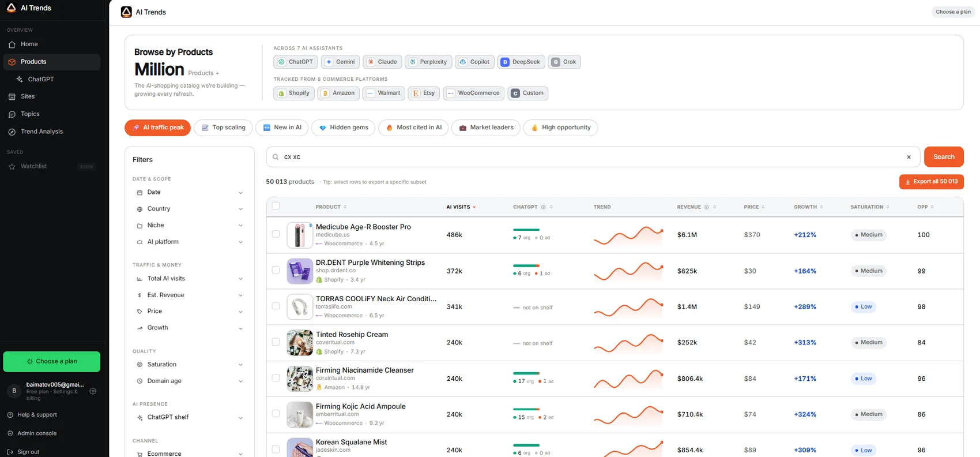Viewport: 980px width, 457px height.
Task: Click the green Choose a plan button
Action: pyautogui.click(x=51, y=362)
